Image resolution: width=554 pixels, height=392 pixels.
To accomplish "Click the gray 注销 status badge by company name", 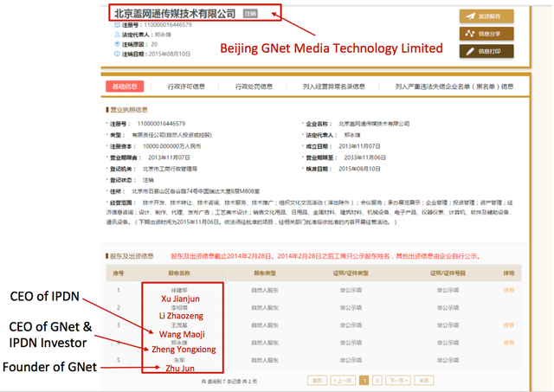I will pyautogui.click(x=250, y=14).
